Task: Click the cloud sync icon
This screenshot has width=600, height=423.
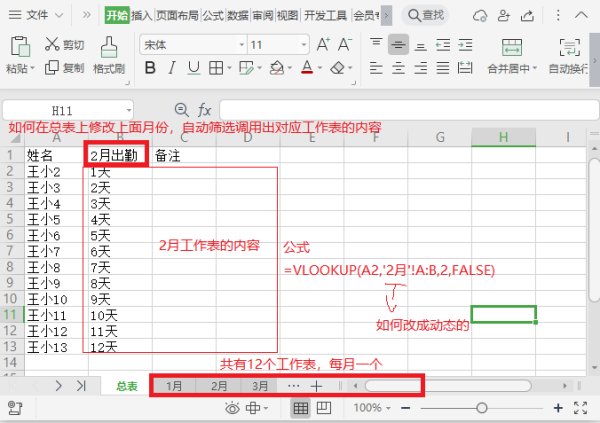Action: (480, 15)
